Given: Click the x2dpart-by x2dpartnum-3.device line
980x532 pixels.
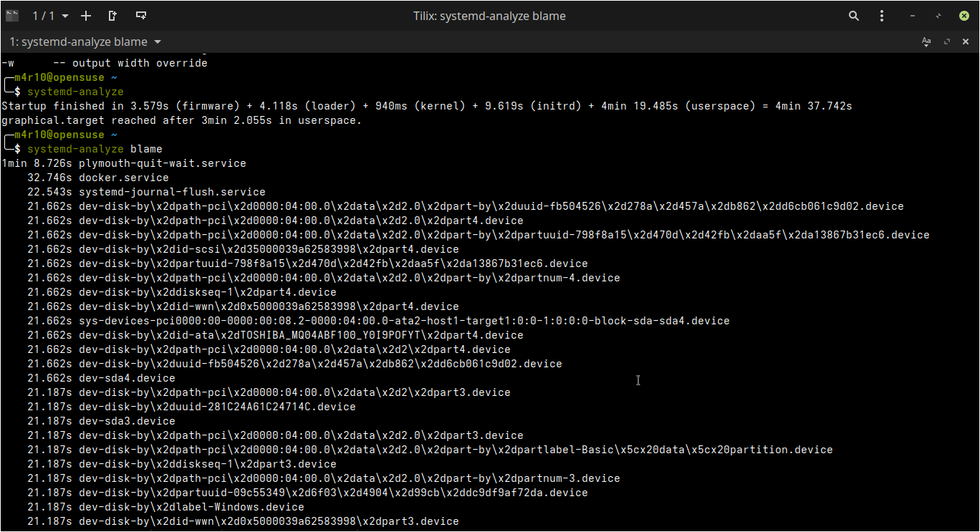Looking at the screenshot, I should (324, 478).
